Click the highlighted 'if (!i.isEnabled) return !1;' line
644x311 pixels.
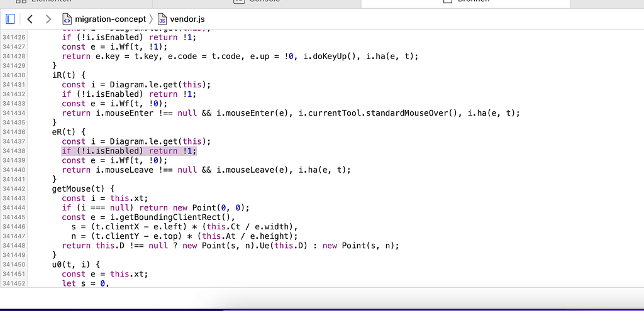point(129,151)
